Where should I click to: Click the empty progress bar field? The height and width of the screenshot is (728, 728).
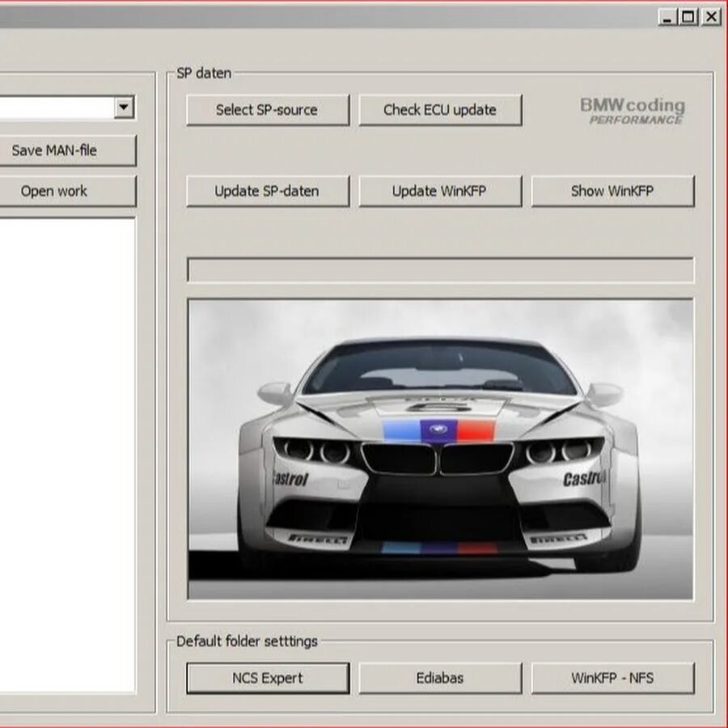coord(440,269)
